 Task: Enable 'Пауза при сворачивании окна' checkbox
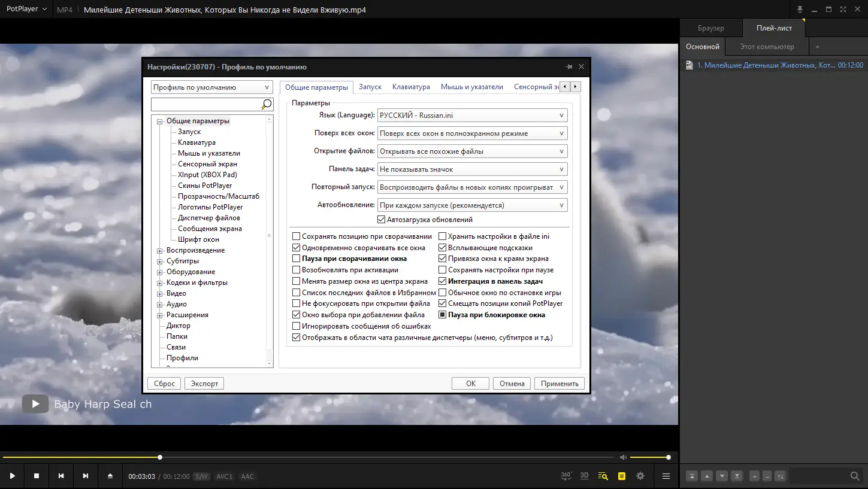(297, 259)
